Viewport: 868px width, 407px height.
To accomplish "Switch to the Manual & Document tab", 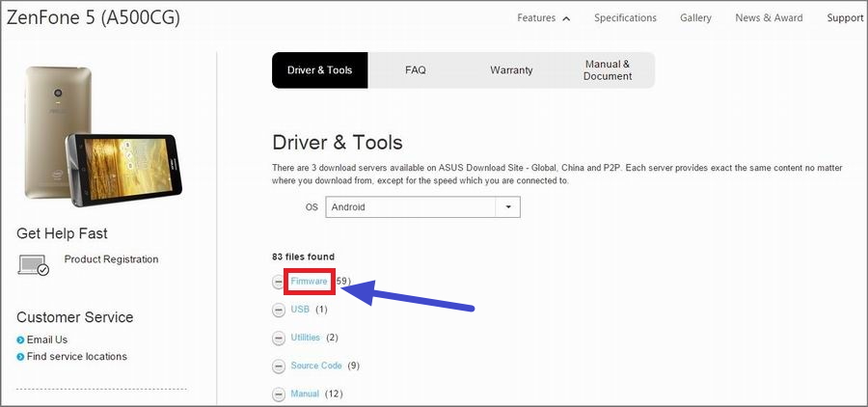I will tap(608, 70).
